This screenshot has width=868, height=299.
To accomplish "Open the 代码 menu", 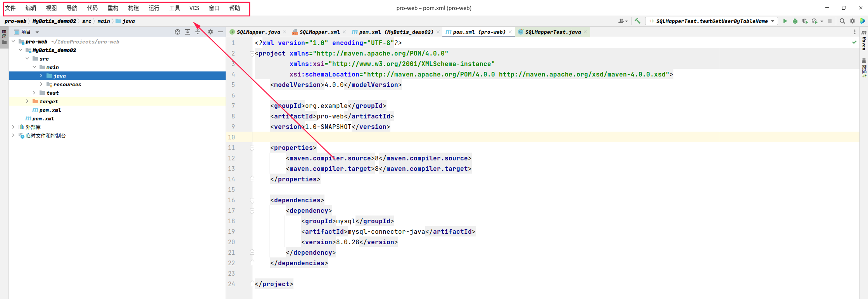I will pos(92,8).
